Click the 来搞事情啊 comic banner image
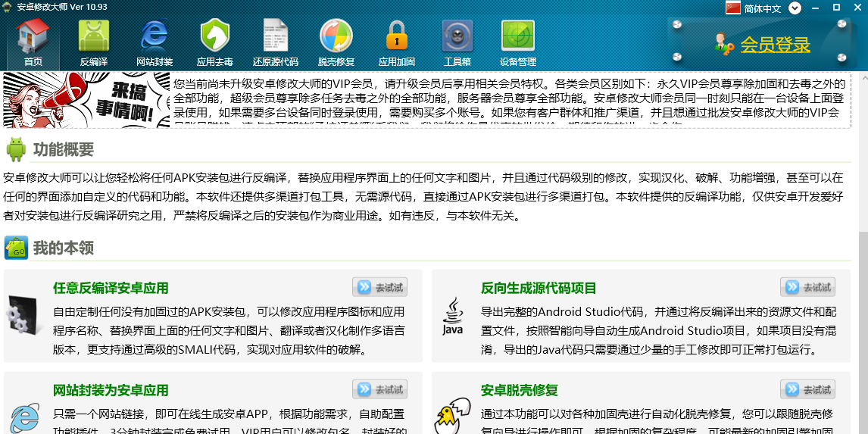Image resolution: width=868 pixels, height=434 pixels. [x=87, y=100]
